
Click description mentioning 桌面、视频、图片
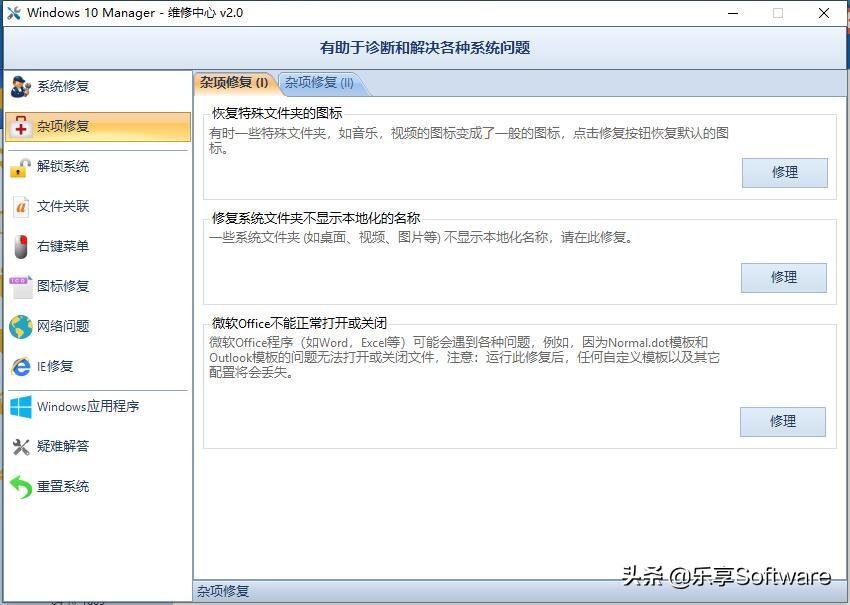(421, 237)
